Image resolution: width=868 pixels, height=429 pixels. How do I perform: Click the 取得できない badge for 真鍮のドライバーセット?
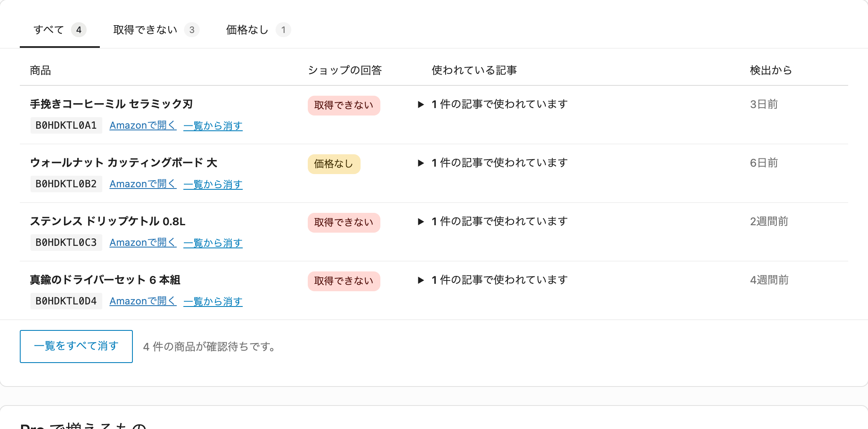pos(344,281)
